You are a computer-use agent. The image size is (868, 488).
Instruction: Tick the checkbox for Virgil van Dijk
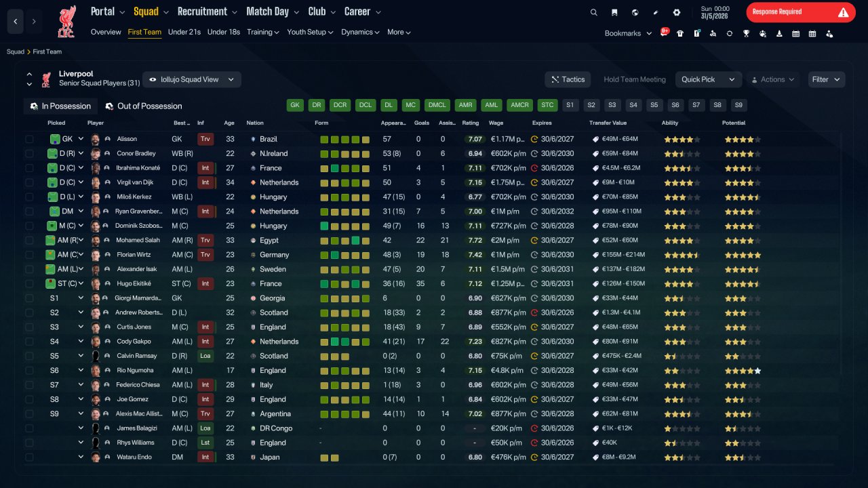point(29,182)
